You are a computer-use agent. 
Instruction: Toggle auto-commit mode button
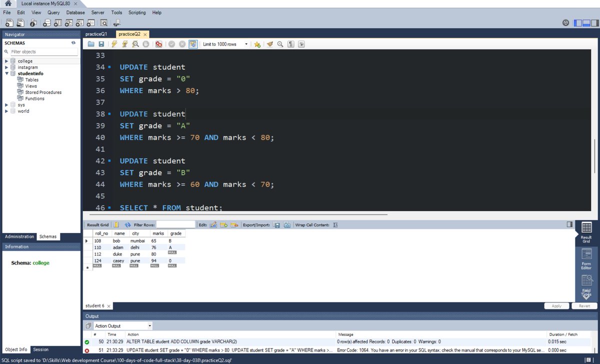pyautogui.click(x=192, y=44)
